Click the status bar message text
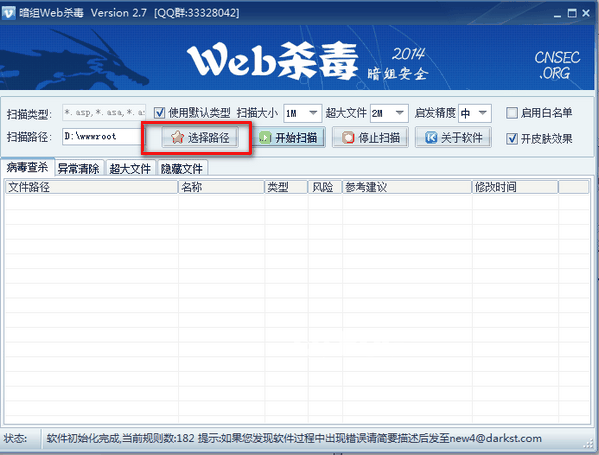This screenshot has height=455, width=599. 294,438
